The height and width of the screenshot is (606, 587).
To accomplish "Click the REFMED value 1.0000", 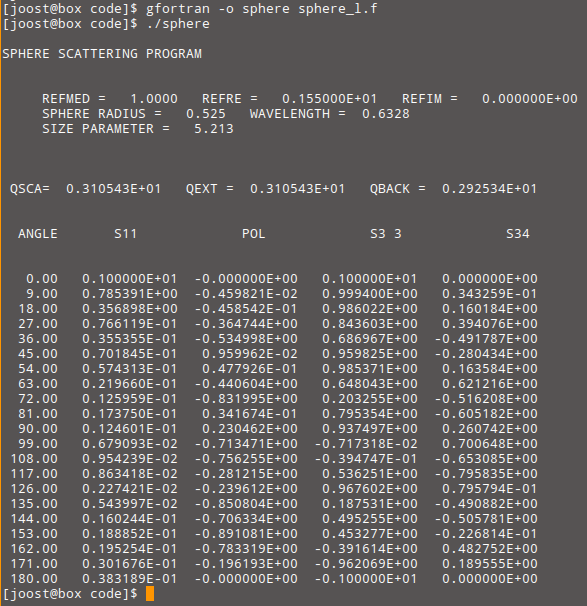I will click(x=154, y=99).
